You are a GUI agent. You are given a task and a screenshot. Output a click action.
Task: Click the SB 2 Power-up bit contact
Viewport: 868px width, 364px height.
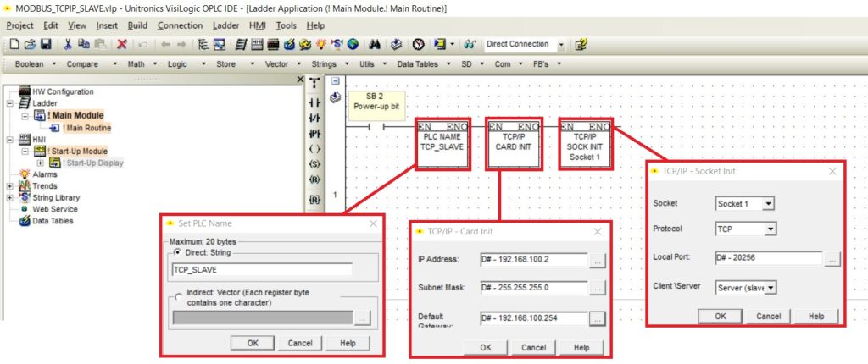(377, 127)
